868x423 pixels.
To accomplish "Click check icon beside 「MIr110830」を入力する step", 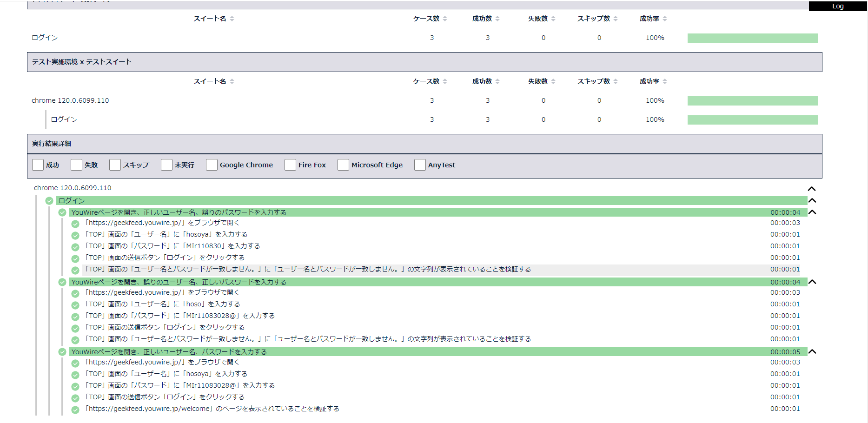I will coord(75,247).
